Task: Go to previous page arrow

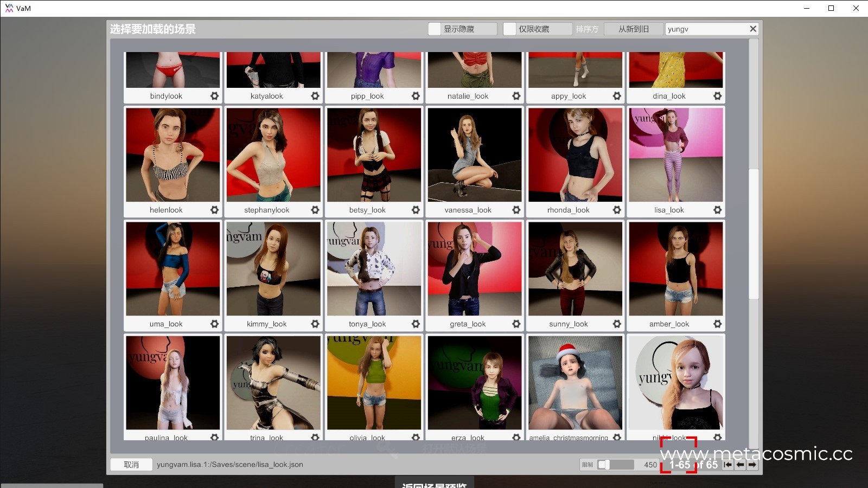Action: 741,465
